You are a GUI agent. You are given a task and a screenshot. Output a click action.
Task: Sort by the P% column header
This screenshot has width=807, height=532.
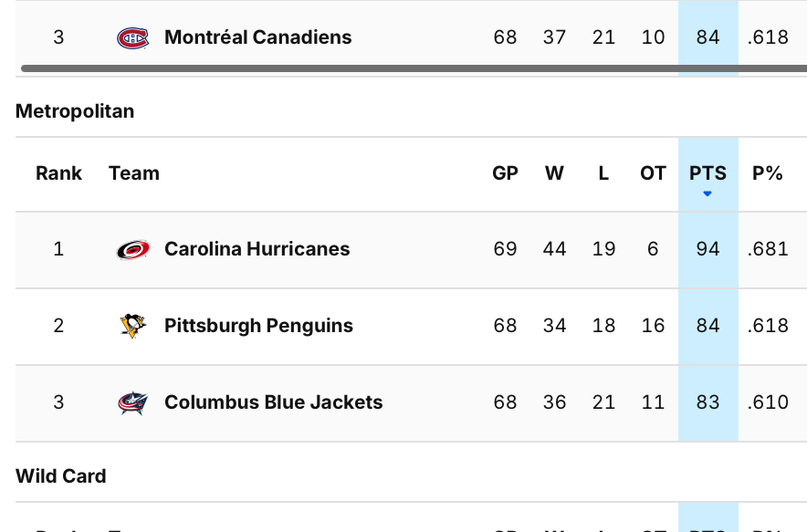(x=768, y=173)
